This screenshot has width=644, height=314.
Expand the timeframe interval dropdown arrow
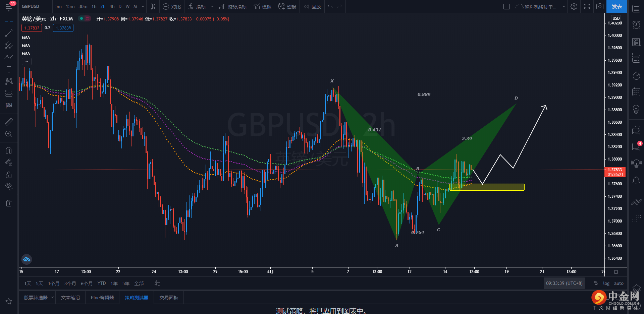tap(143, 6)
